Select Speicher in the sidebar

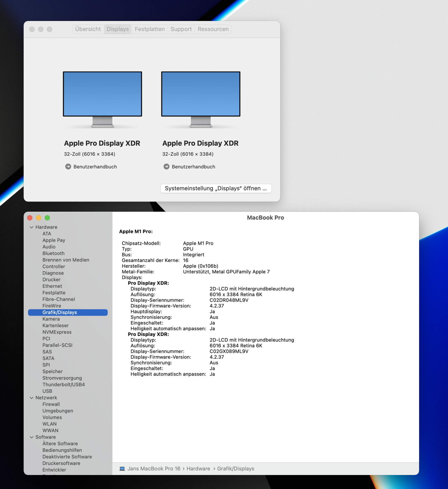[53, 372]
